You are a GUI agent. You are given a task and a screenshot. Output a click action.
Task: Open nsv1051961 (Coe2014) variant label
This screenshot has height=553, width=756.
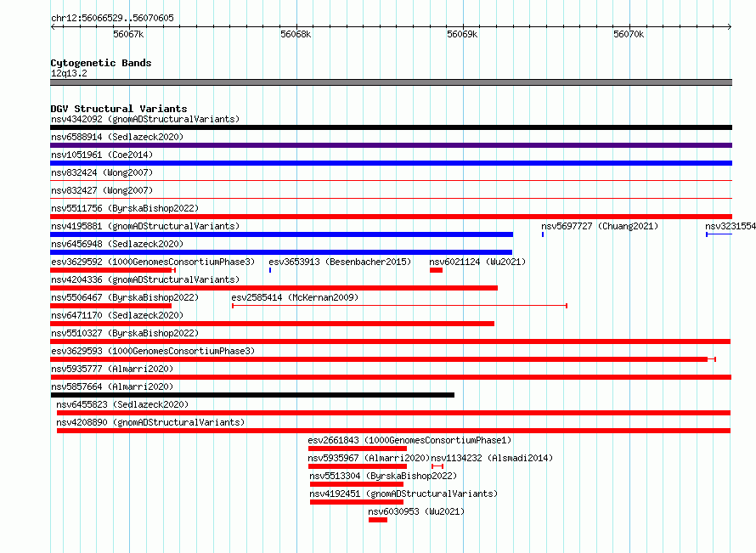[x=102, y=155]
